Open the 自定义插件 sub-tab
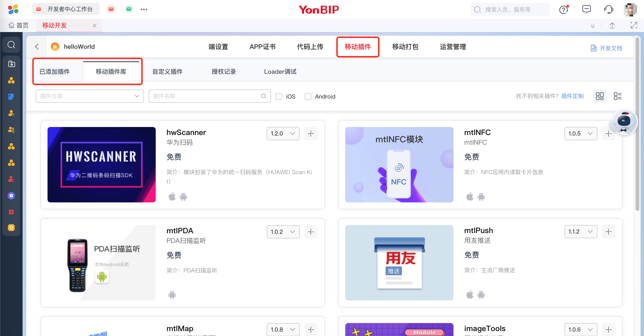Screen dimensions: 644x336 (167, 72)
